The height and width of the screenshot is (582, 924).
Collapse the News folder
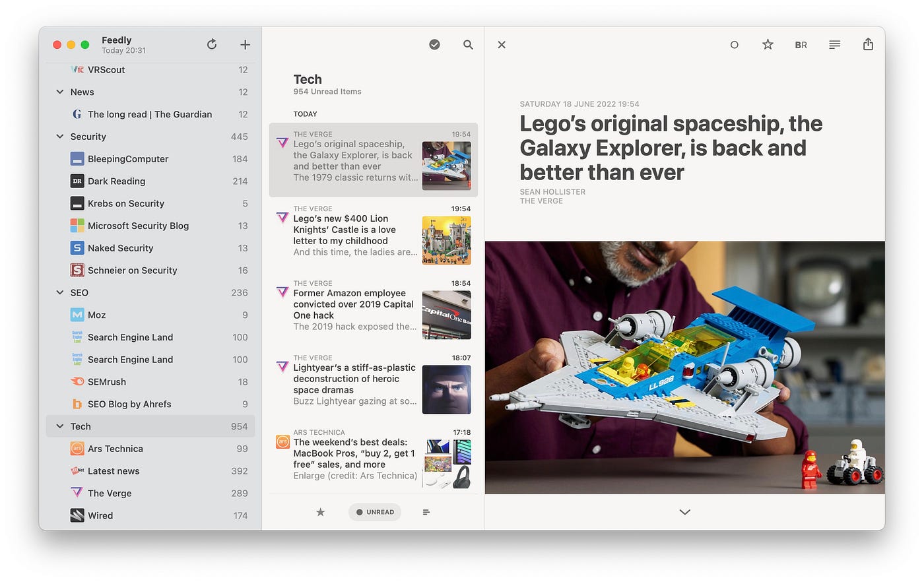60,92
